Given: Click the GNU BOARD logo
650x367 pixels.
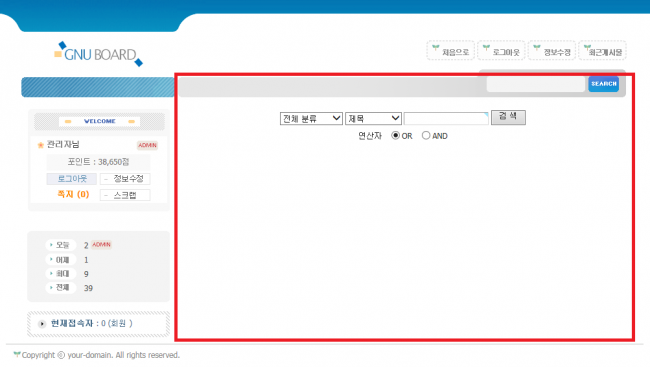Looking at the screenshot, I should 99,54.
